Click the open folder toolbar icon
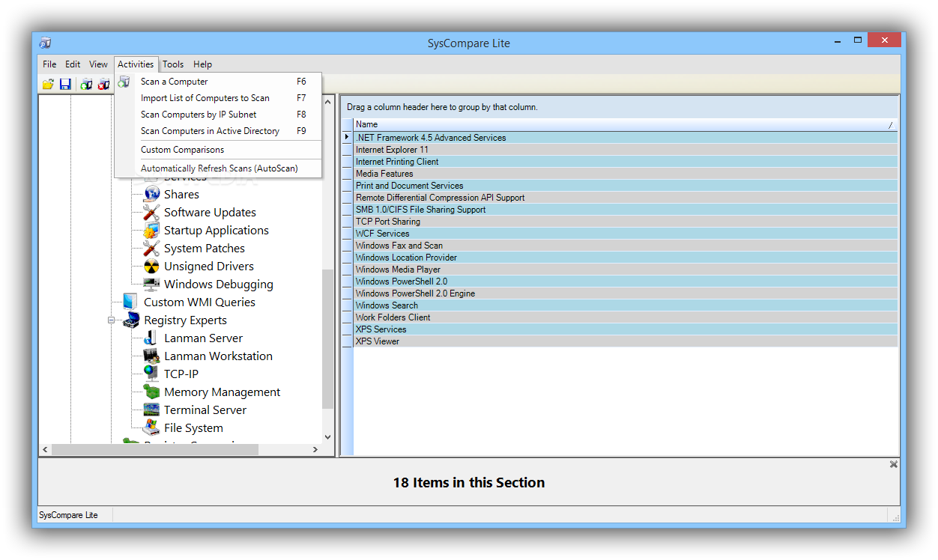 click(x=48, y=84)
